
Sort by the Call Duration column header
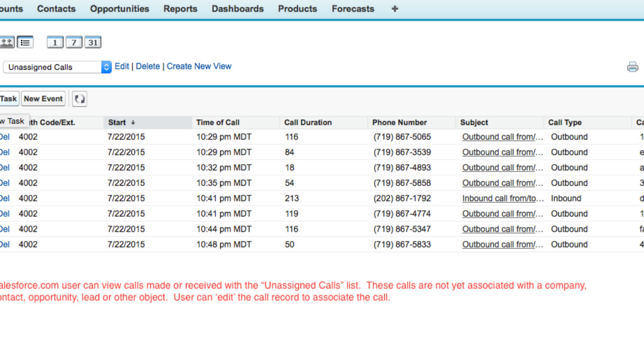pos(308,122)
